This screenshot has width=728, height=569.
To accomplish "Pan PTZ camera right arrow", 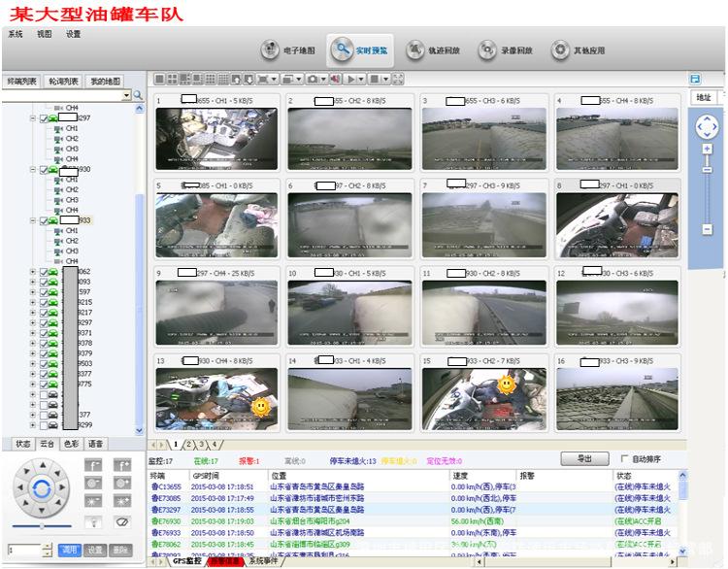I will tap(62, 487).
